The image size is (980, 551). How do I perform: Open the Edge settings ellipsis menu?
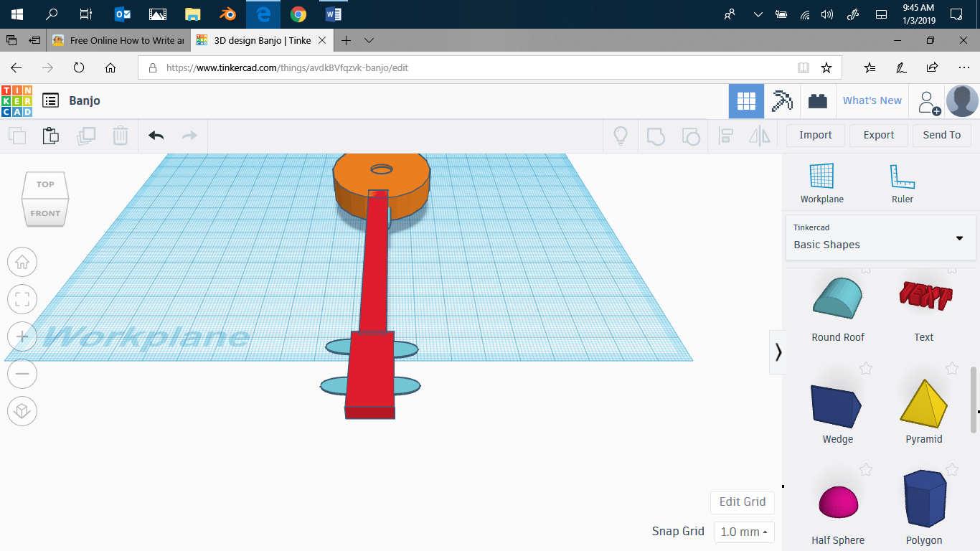tap(963, 67)
